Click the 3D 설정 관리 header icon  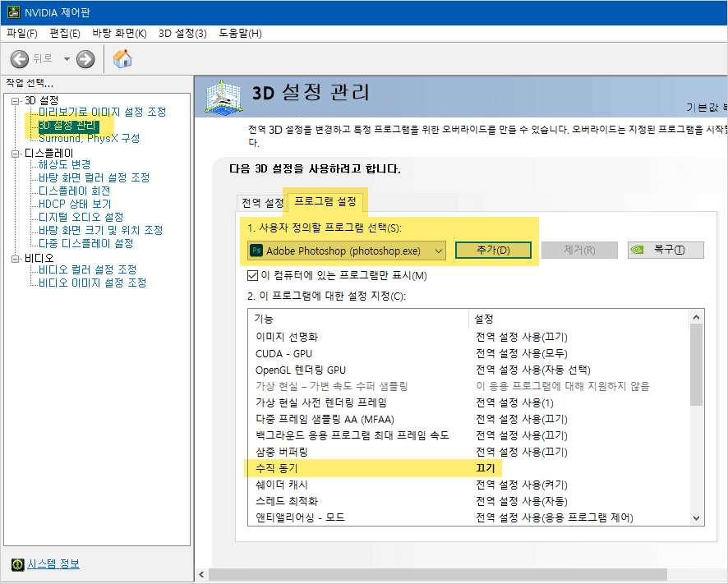pos(223,97)
